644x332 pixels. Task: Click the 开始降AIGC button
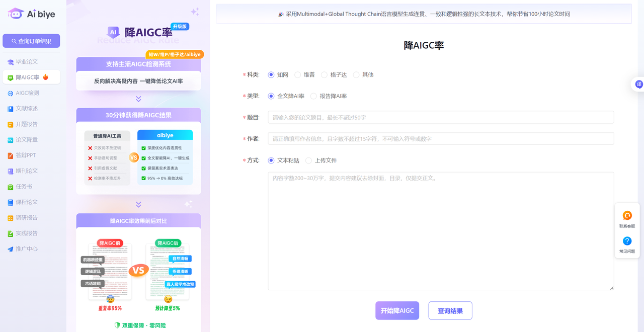397,311
